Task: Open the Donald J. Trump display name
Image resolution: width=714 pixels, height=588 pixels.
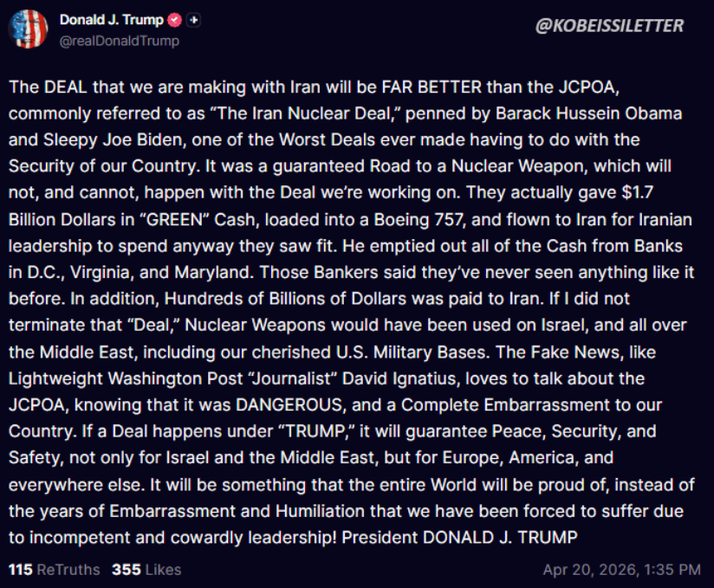Action: coord(111,20)
